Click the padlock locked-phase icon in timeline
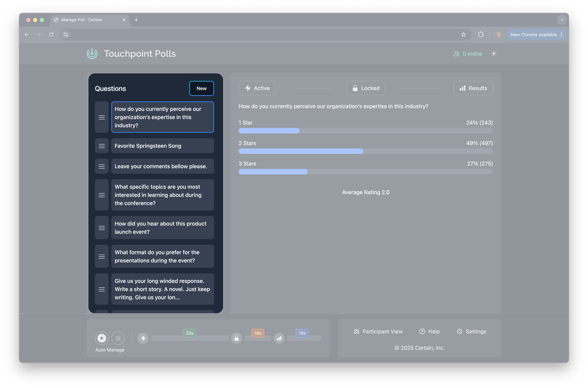Viewport: 588px width, 388px height. tap(237, 338)
